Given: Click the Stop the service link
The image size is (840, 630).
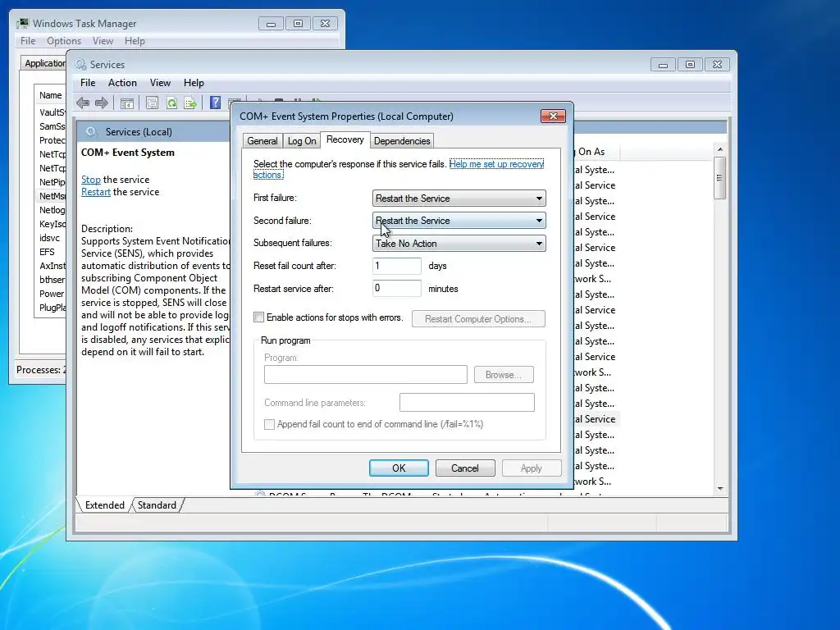Looking at the screenshot, I should pyautogui.click(x=91, y=180).
